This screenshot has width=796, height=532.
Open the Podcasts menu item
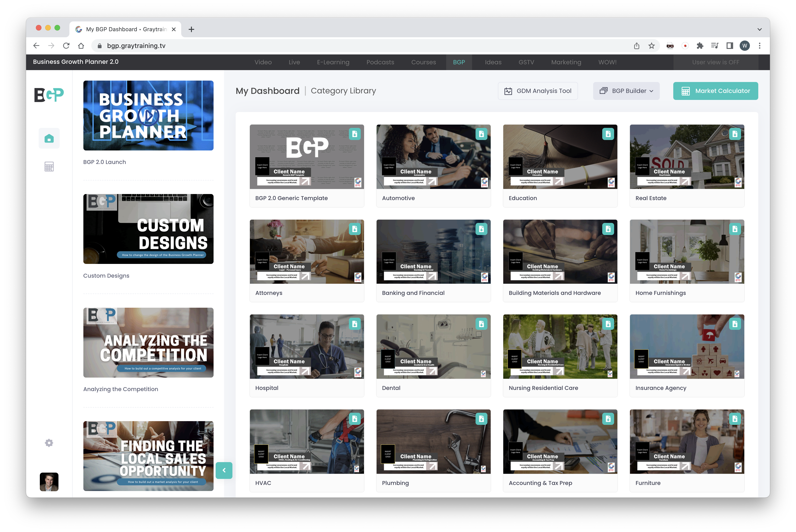380,62
